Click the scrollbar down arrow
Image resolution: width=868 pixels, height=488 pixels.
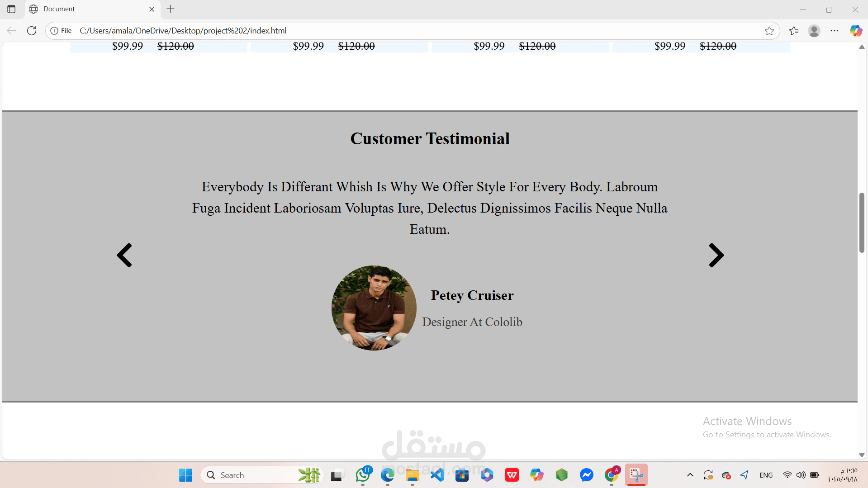pos(862,455)
